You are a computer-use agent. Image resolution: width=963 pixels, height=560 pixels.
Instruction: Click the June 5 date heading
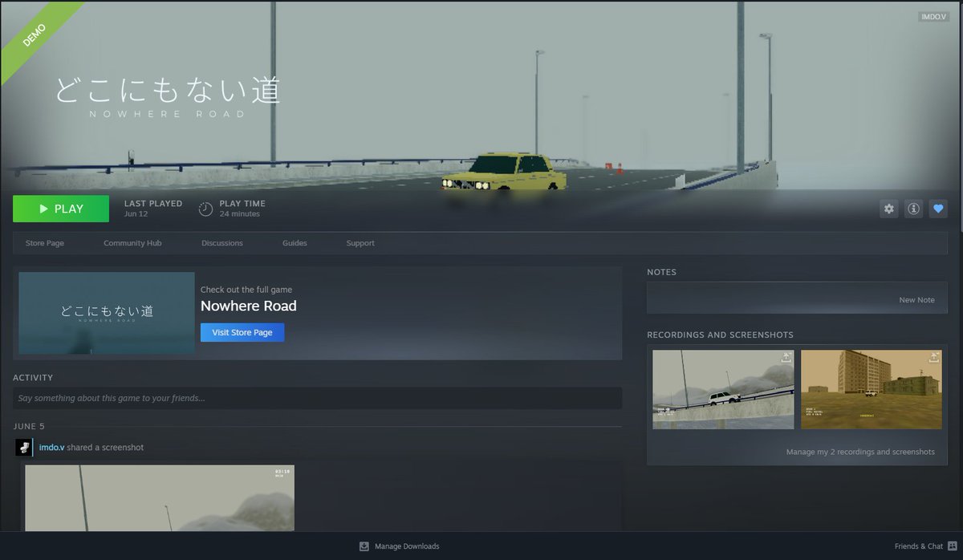click(30, 426)
